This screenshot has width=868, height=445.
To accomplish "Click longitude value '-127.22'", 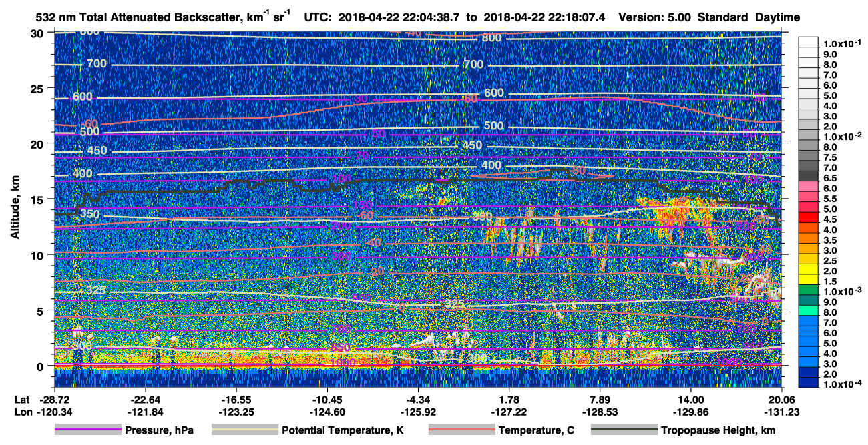I will (509, 412).
